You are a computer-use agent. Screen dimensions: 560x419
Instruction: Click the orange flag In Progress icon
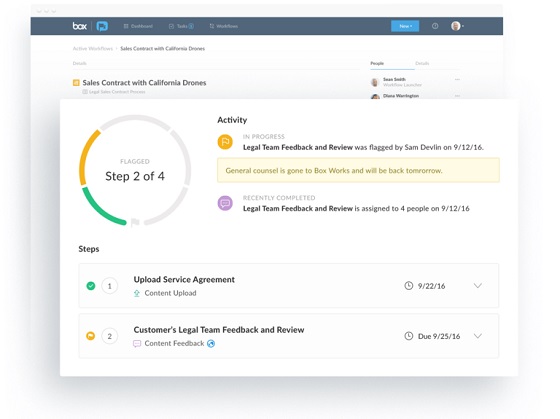click(x=225, y=142)
